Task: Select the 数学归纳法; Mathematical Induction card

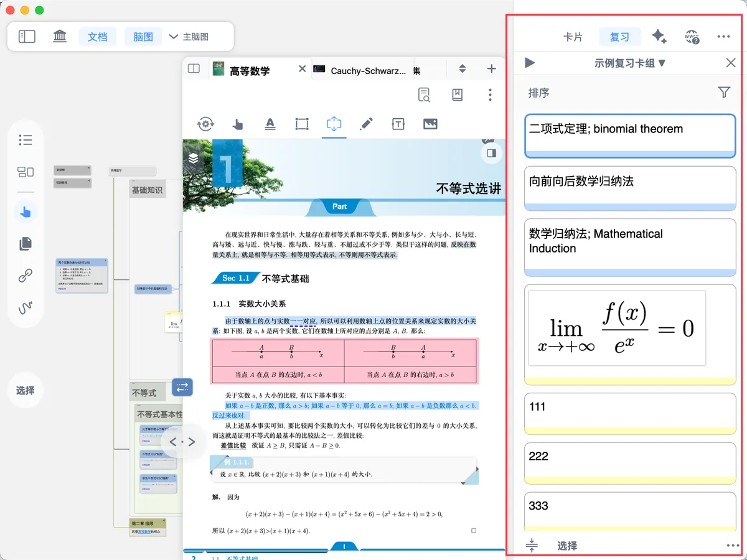Action: tap(631, 248)
